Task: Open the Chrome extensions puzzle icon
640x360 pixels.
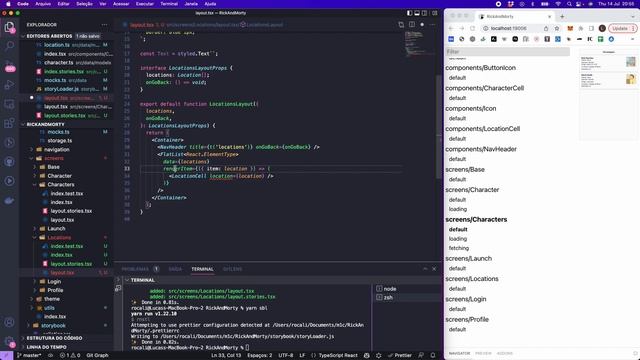Action: 581,29
